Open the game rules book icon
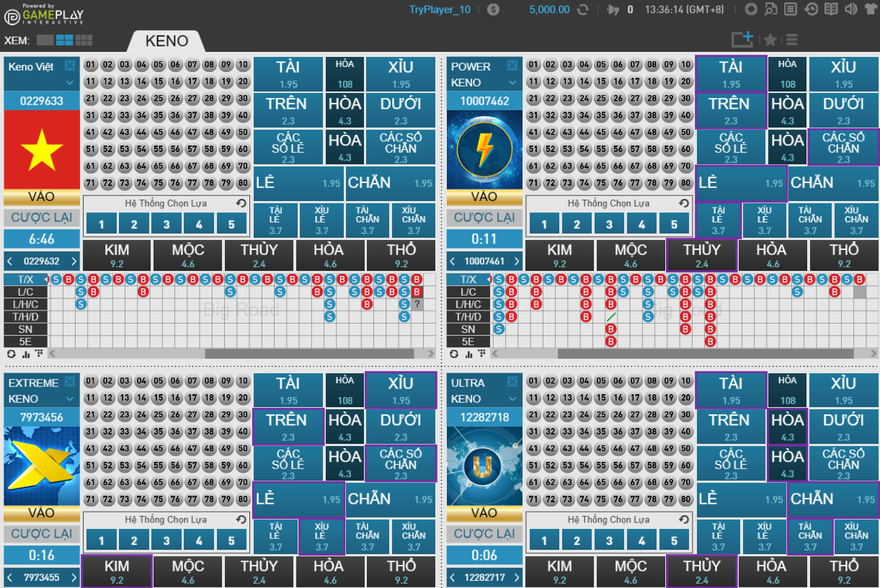The height and width of the screenshot is (588, 880). pos(831,9)
